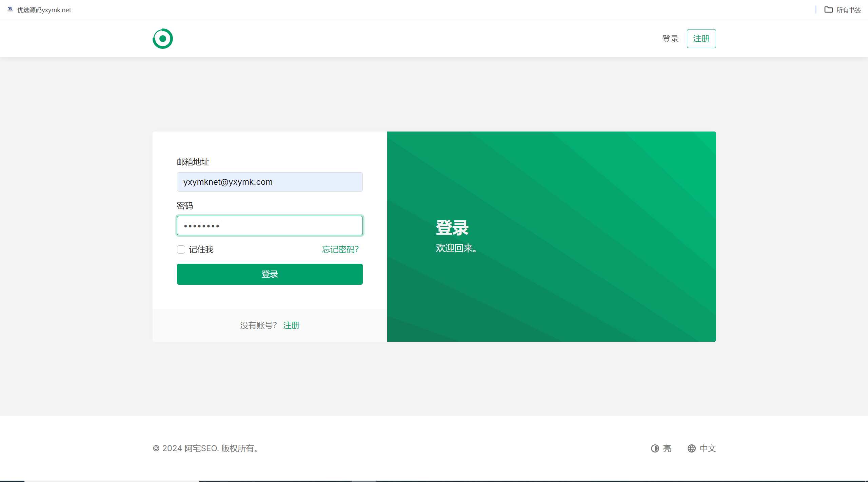Focus the 密码 password input field
The height and width of the screenshot is (482, 868).
point(270,225)
